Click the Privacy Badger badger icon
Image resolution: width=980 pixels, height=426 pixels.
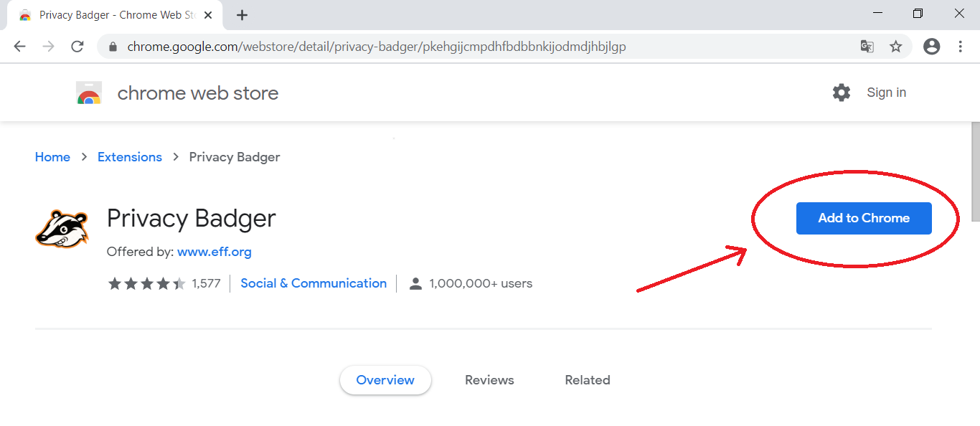[62, 228]
